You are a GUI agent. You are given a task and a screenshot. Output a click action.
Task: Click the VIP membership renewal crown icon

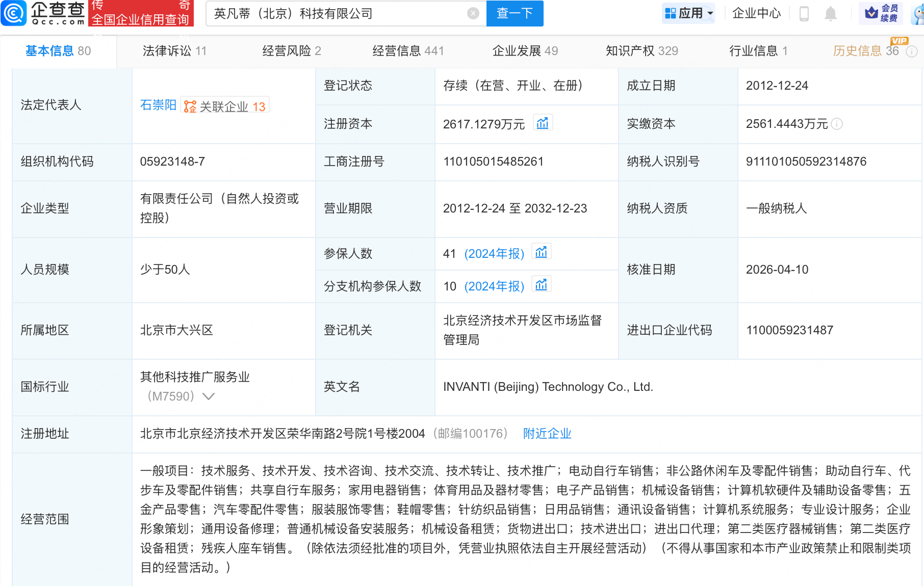coord(871,13)
